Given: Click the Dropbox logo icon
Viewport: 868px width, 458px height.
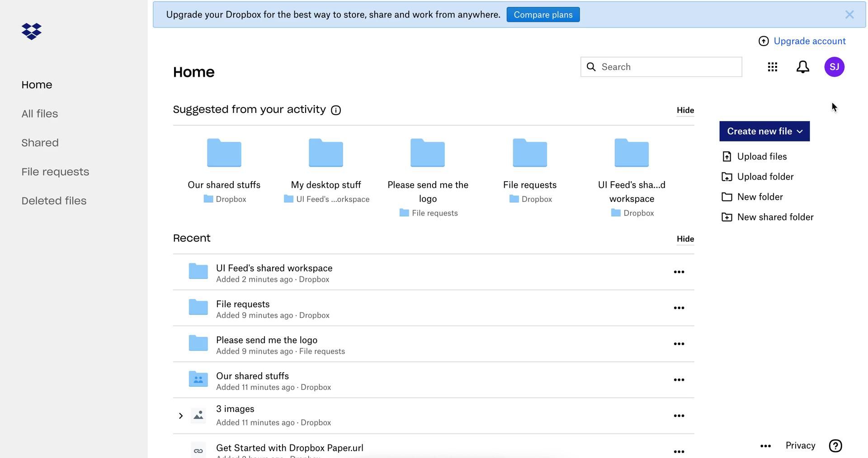Looking at the screenshot, I should coord(32,32).
